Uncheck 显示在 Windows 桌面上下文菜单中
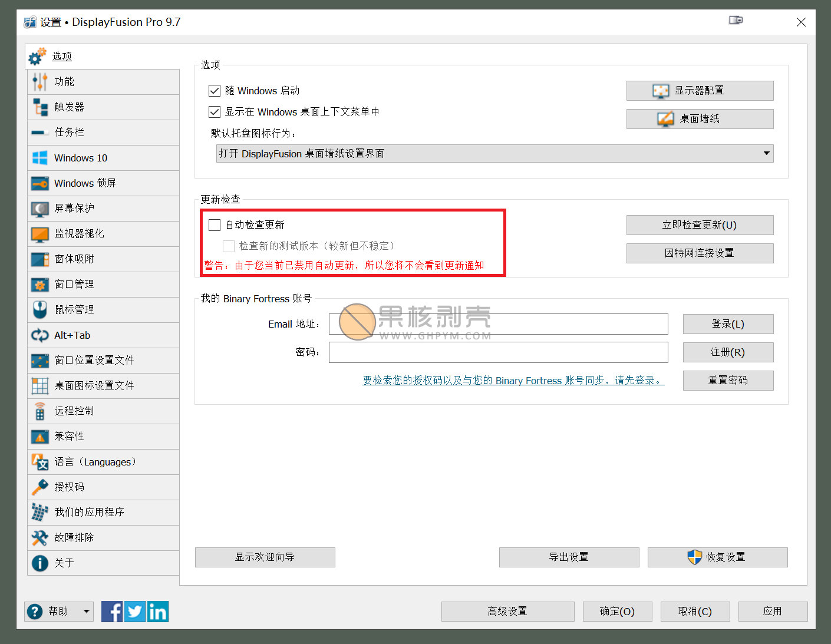 215,112
